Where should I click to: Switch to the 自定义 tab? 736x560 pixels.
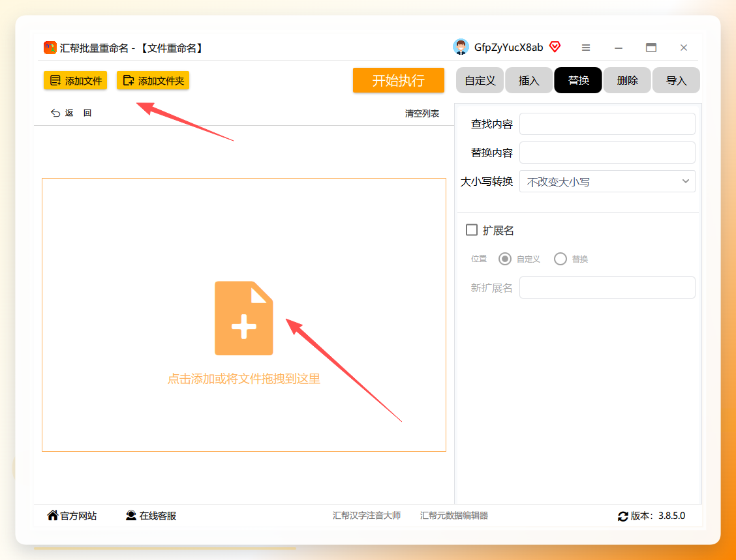coord(480,80)
